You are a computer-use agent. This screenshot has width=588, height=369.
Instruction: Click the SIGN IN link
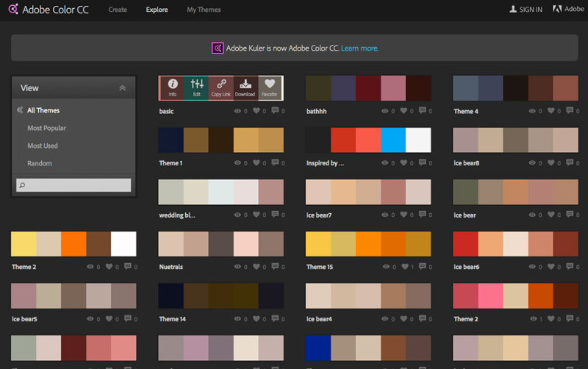(x=531, y=10)
